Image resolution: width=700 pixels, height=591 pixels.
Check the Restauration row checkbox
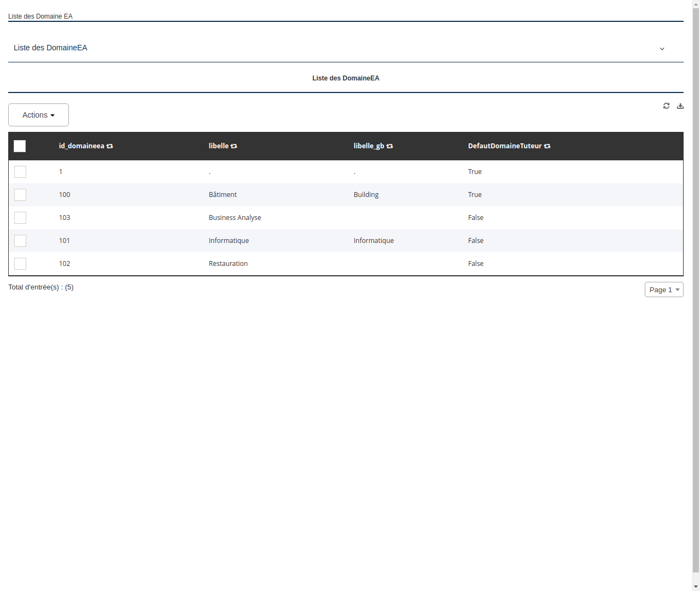(x=20, y=263)
